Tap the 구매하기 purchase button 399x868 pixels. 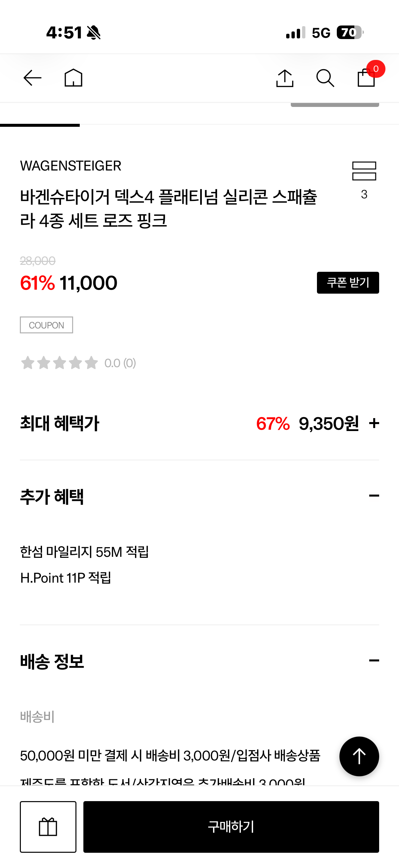231,827
